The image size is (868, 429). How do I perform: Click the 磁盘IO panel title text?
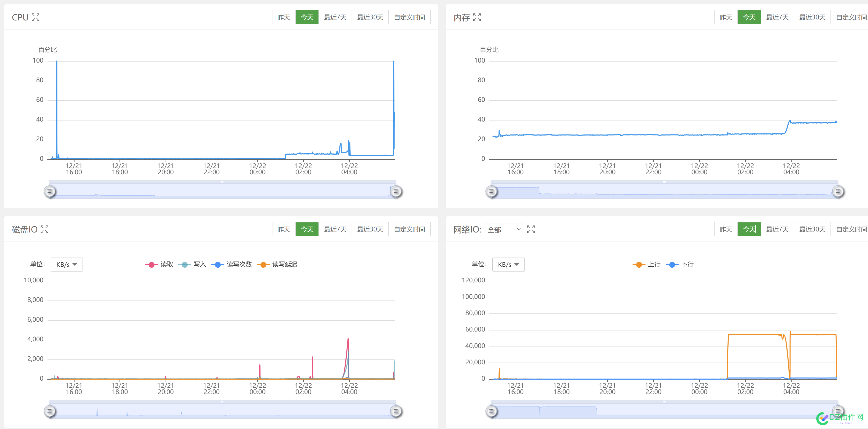tap(25, 230)
